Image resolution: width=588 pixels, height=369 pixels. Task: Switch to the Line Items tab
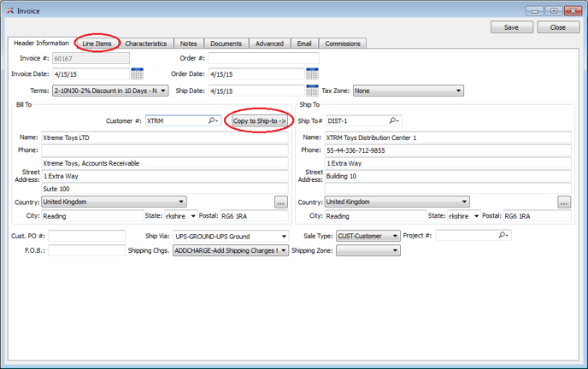(97, 44)
